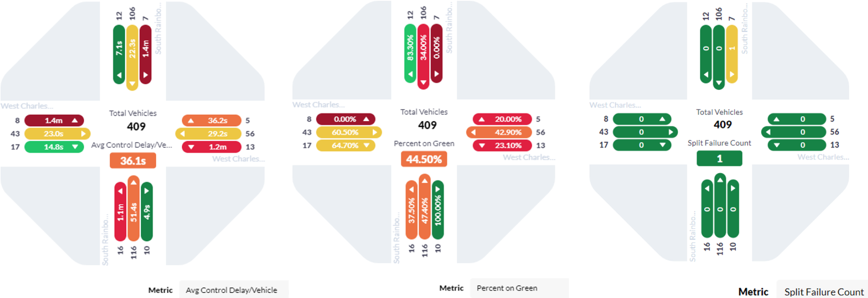Click the 20.00% red movement bar

[502, 119]
